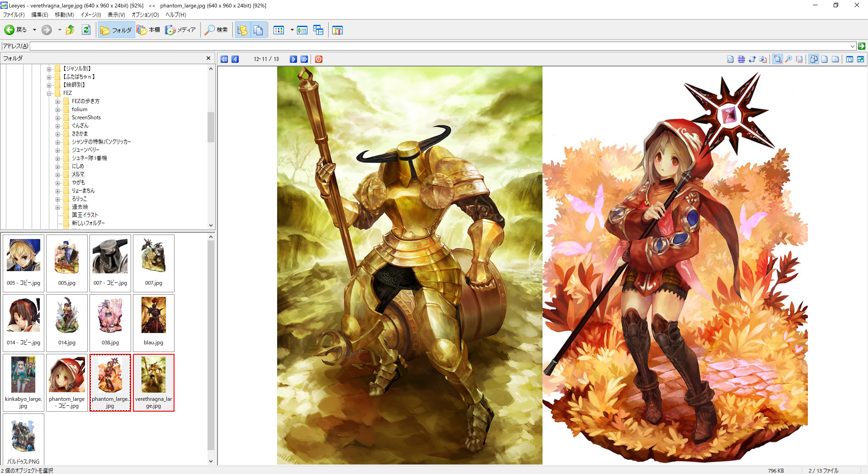Rotate image with the rotate arrows icon
This screenshot has height=474, width=868.
click(x=752, y=59)
